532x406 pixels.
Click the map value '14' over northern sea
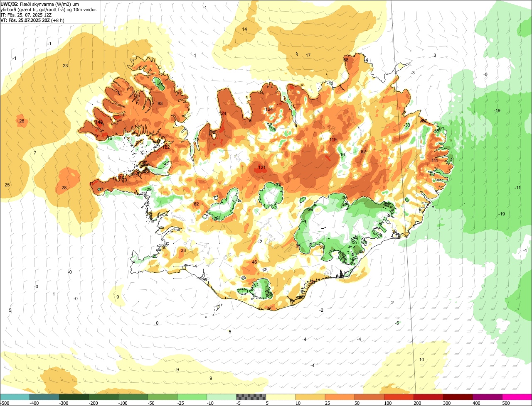pyautogui.click(x=244, y=29)
